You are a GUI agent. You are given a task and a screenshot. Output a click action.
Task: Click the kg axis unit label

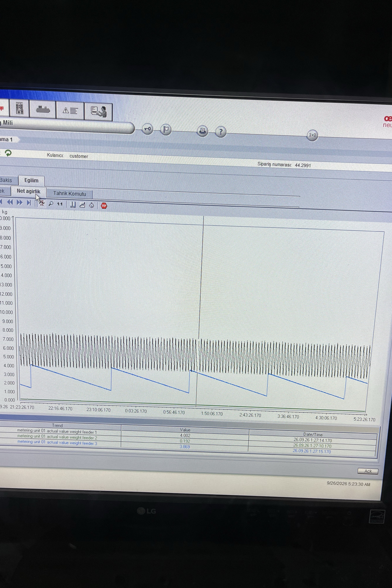pyautogui.click(x=4, y=212)
